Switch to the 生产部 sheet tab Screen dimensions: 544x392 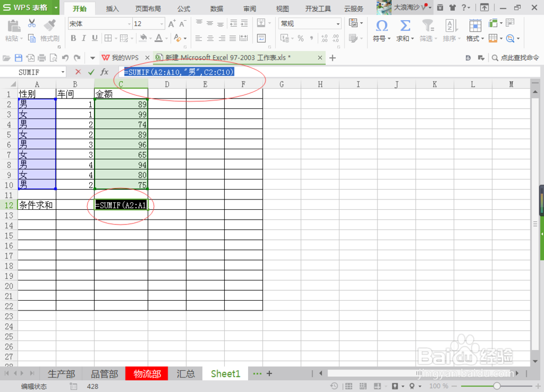[61, 374]
